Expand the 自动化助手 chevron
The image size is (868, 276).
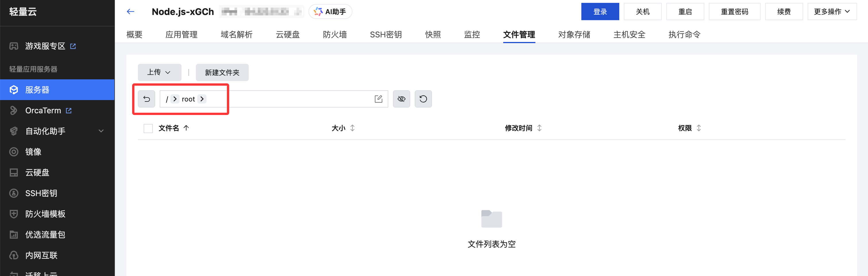101,131
